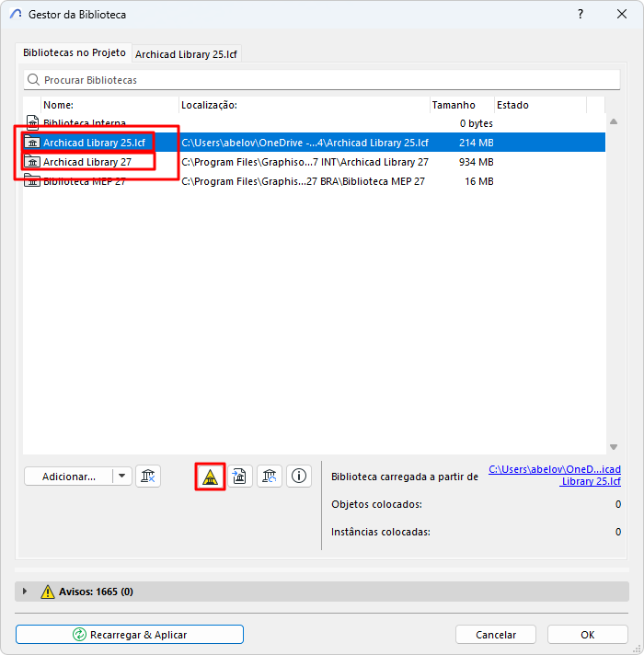
Task: Click the Archicad Library 25.lcf folder icon
Action: pyautogui.click(x=32, y=142)
